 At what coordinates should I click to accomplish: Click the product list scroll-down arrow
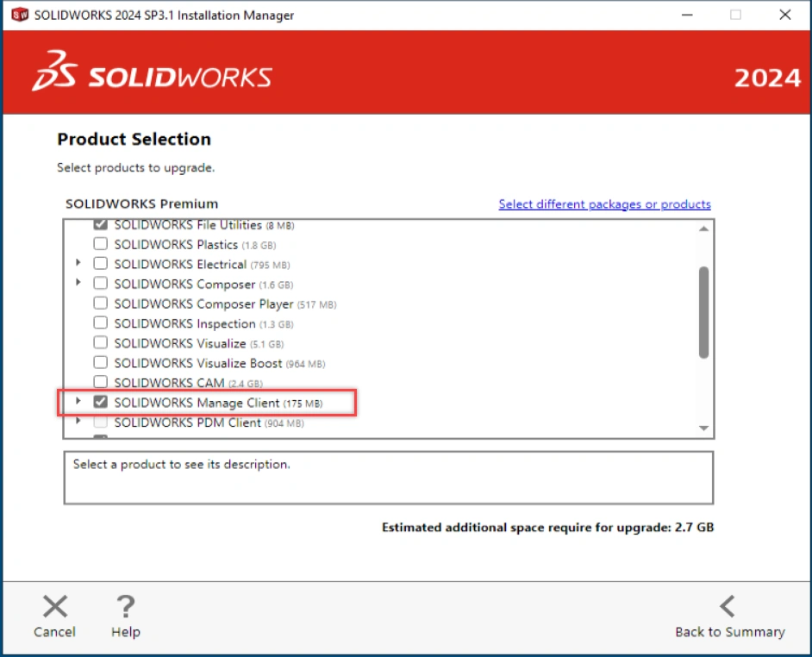[x=703, y=428]
